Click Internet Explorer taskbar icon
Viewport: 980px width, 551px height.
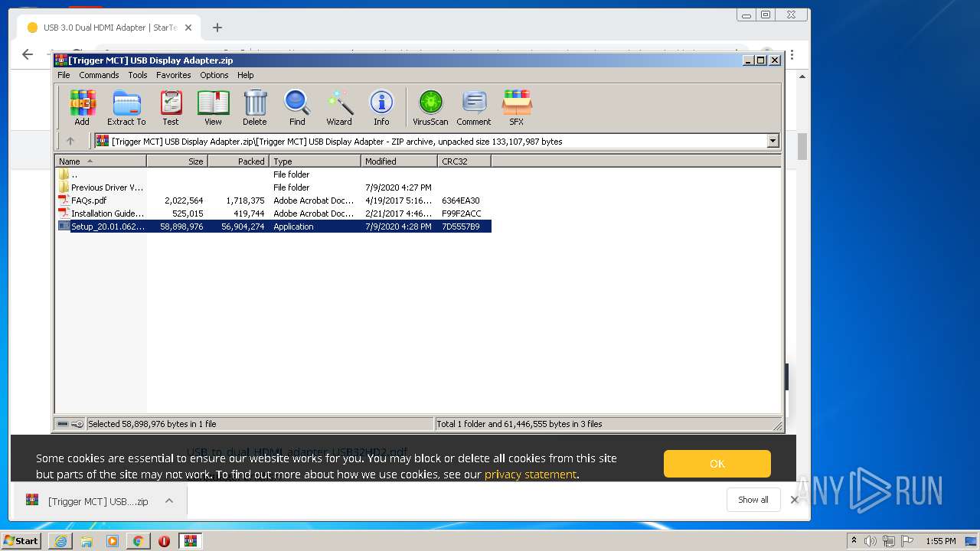pyautogui.click(x=60, y=541)
